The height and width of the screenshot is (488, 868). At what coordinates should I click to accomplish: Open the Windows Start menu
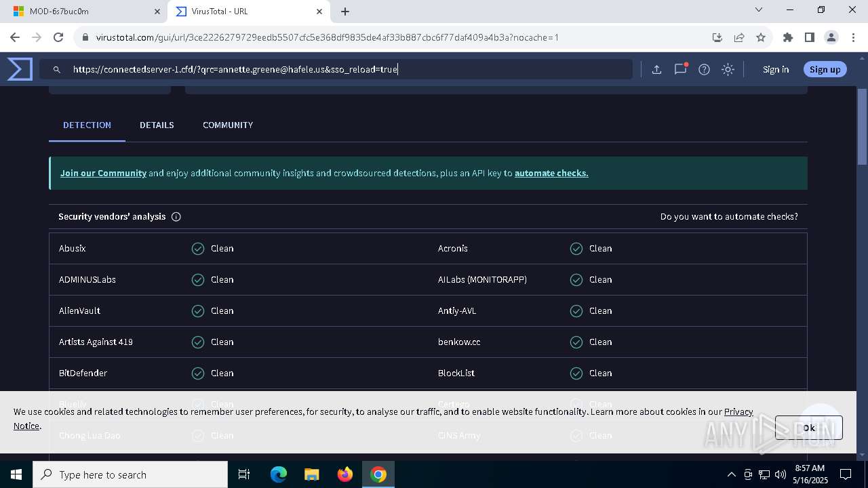point(16,474)
